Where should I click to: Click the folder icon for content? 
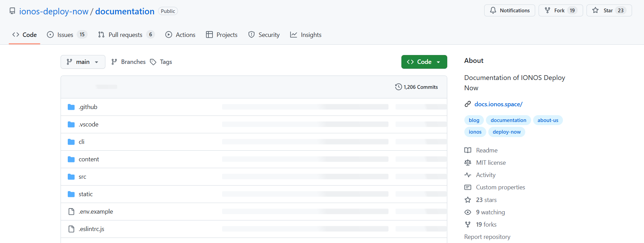71,159
